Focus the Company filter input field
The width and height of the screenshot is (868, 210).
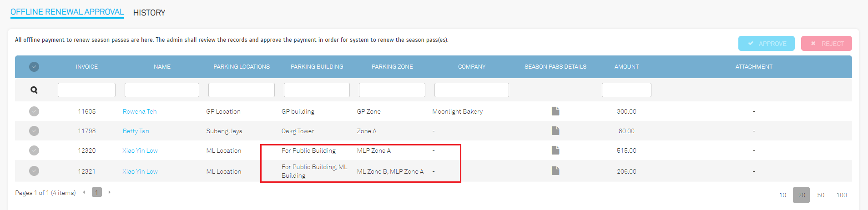472,90
